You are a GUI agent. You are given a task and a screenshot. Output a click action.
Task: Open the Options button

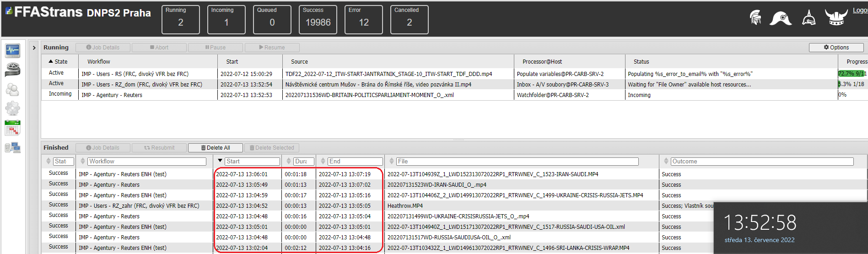click(x=836, y=48)
